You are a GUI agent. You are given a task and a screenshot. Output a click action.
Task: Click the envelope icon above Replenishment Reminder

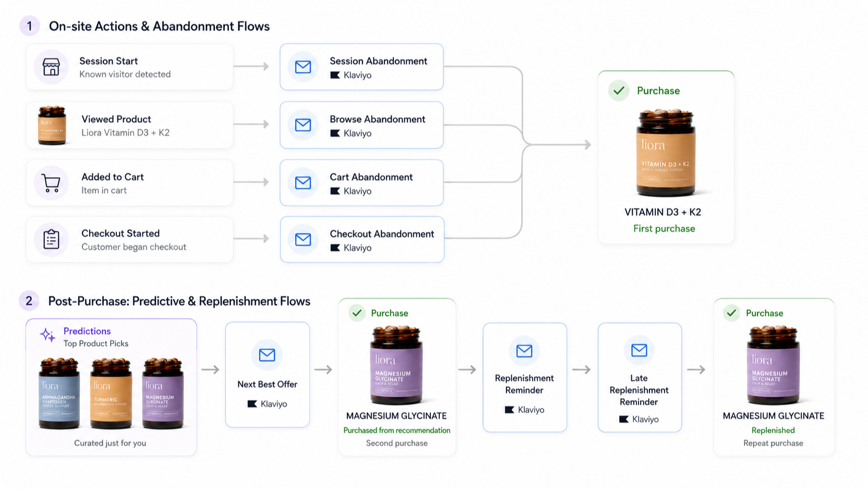pyautogui.click(x=524, y=351)
